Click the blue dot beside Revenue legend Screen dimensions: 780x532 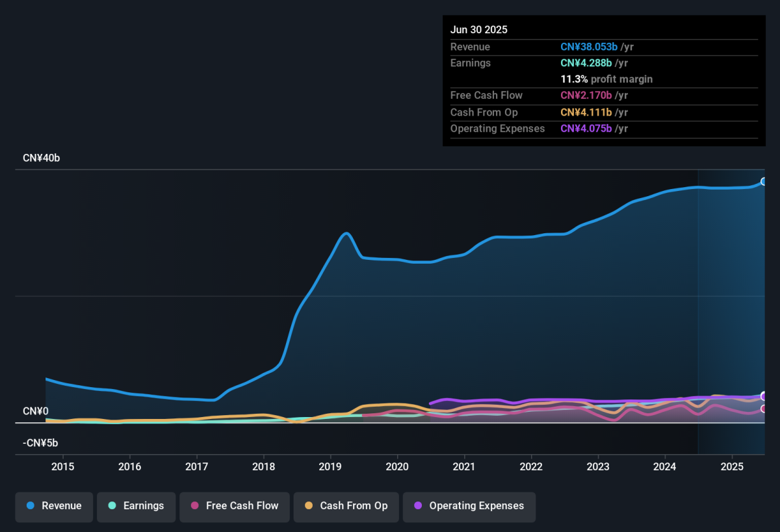[x=31, y=506]
